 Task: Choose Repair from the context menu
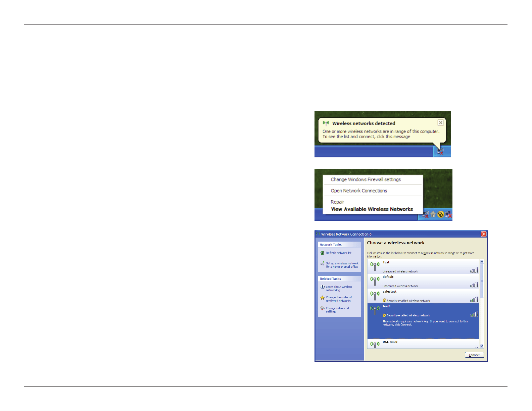337,202
